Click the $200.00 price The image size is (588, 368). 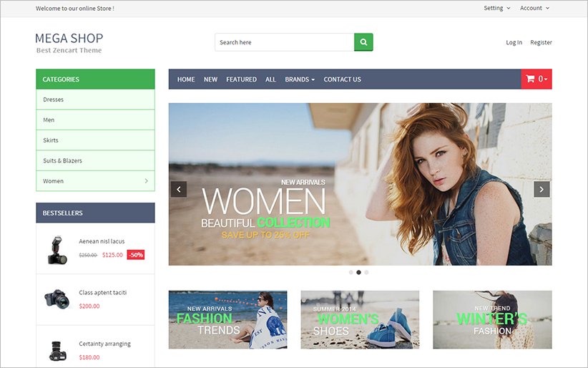[89, 306]
